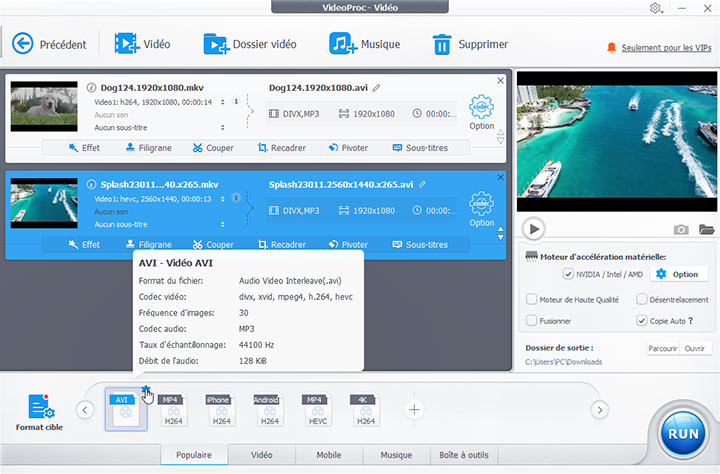Viewport: 720px width, 474px height.
Task: Open Recadrer for the Splash23011 video
Action: click(x=282, y=245)
